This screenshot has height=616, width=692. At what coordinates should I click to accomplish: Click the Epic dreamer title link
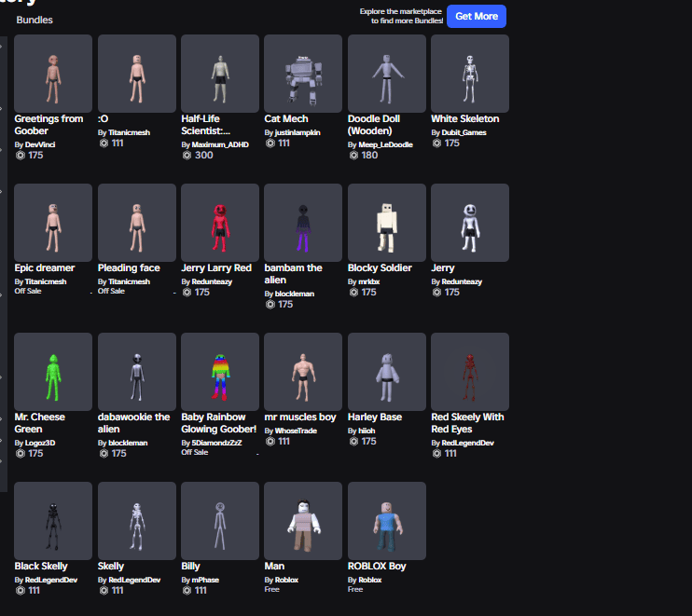pos(45,268)
